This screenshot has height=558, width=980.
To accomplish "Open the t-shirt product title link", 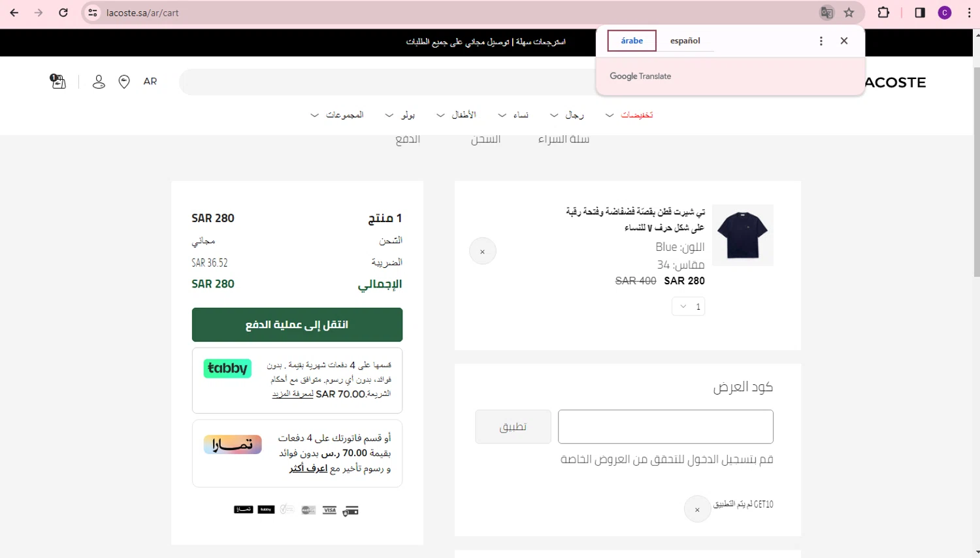I will pos(635,220).
